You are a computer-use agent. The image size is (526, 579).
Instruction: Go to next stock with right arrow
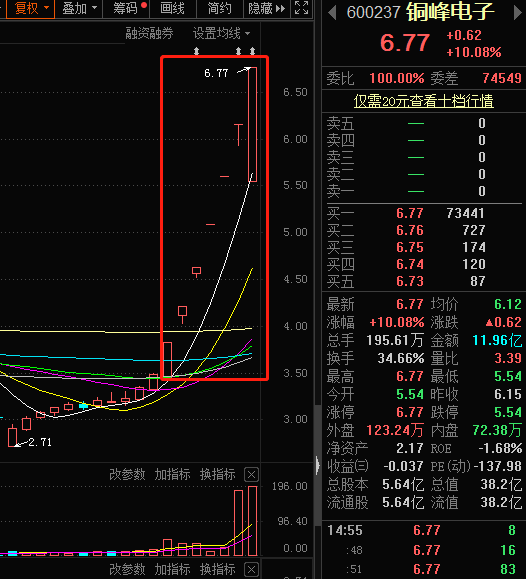[x=518, y=13]
